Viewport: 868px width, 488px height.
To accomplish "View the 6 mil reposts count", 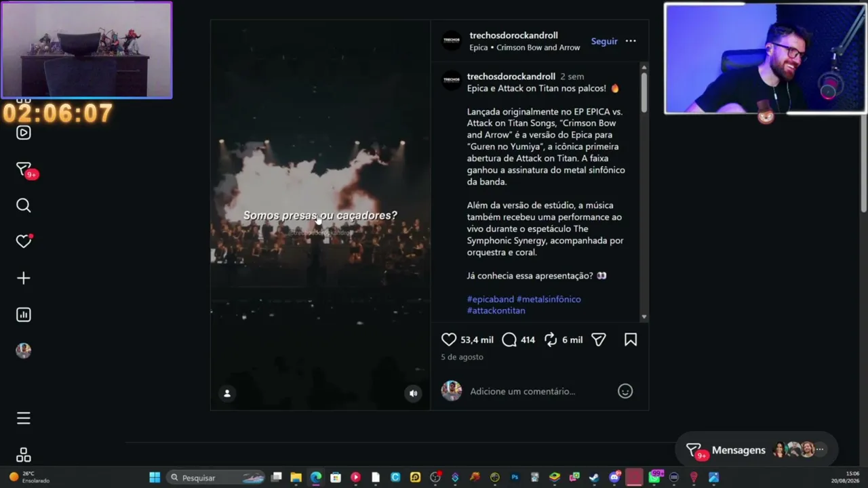I will (x=572, y=340).
